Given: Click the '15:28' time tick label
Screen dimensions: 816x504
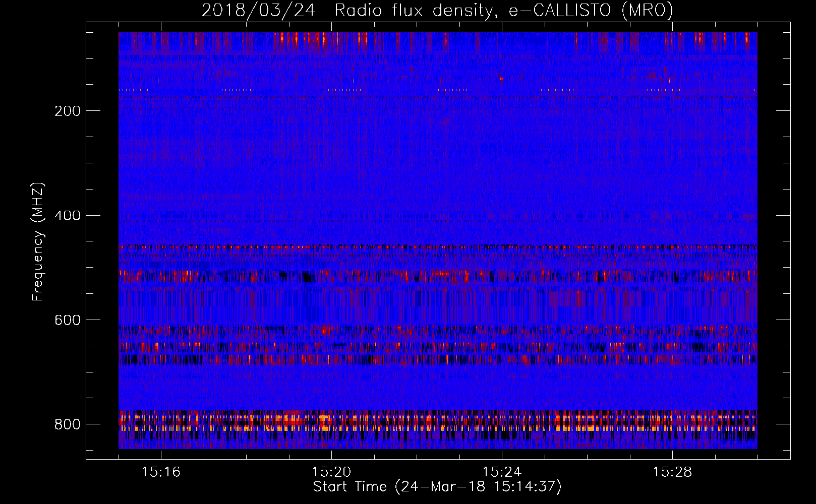Looking at the screenshot, I should (672, 472).
